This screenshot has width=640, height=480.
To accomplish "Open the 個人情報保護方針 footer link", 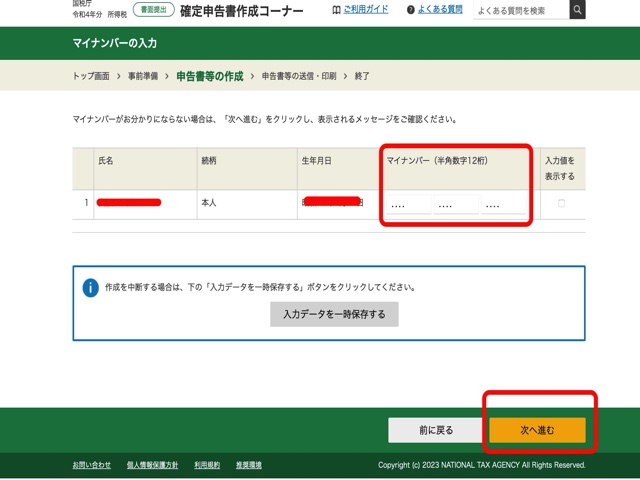I will [152, 465].
